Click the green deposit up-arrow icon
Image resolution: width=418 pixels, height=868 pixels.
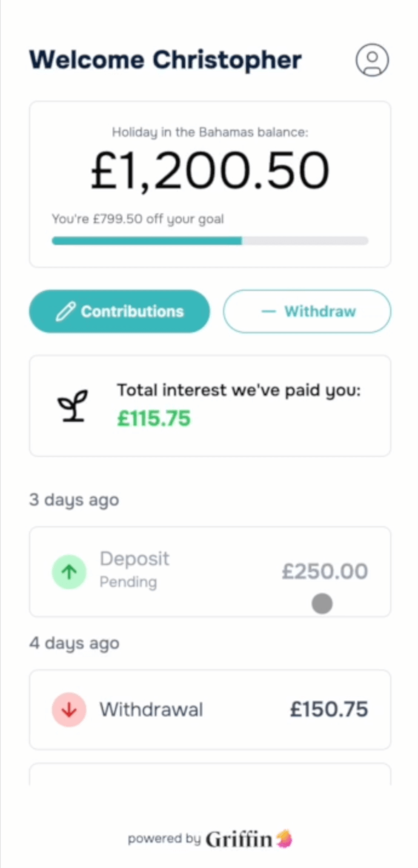click(69, 572)
